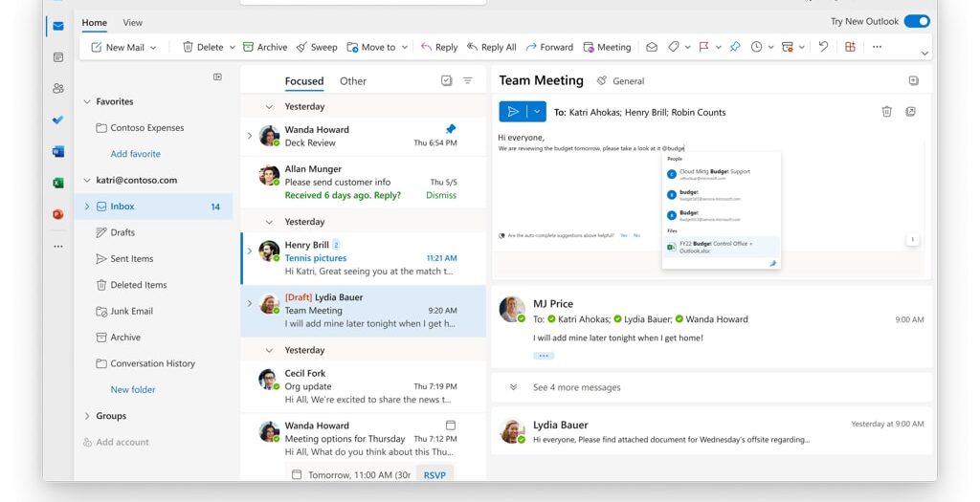Show more apps ellipsis in rail
980x502 pixels.
coord(58,246)
